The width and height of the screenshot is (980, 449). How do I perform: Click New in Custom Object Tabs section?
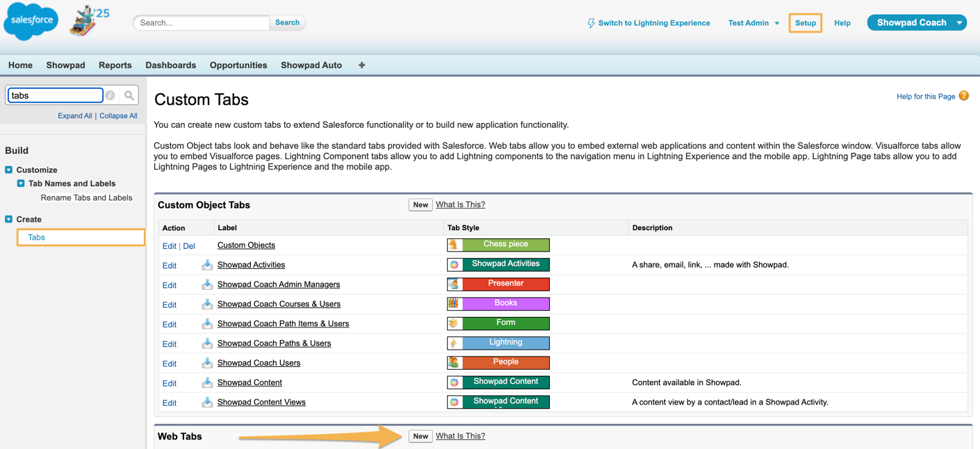[420, 205]
